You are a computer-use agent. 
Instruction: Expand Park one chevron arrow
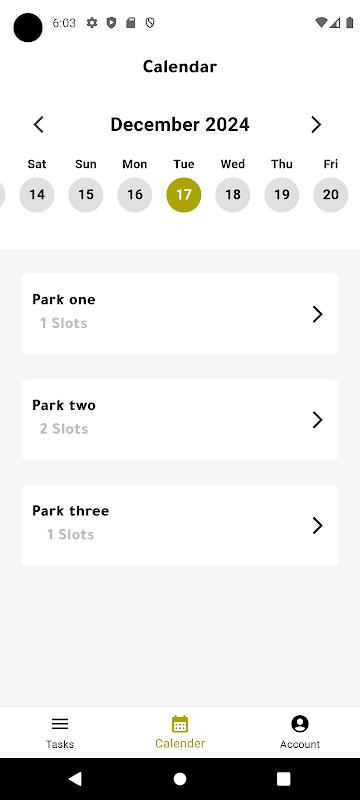[317, 314]
